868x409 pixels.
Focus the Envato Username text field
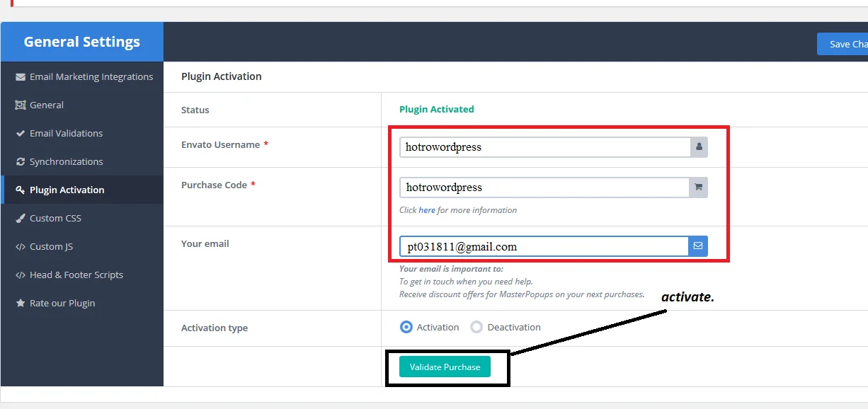544,147
